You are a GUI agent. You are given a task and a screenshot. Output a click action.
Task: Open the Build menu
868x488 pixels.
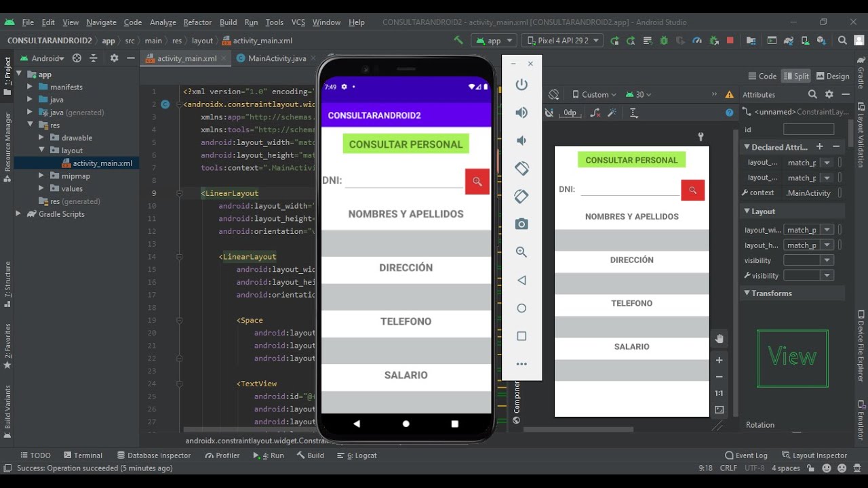point(229,22)
